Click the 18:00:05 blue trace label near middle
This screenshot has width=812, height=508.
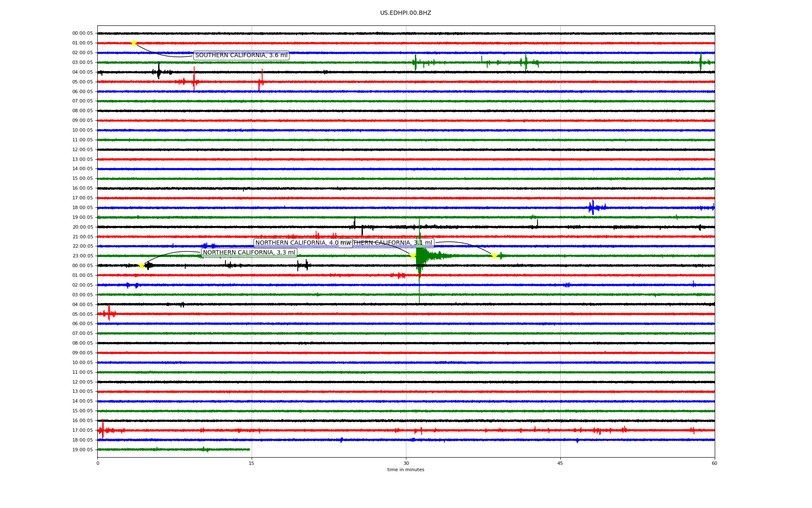pos(82,208)
